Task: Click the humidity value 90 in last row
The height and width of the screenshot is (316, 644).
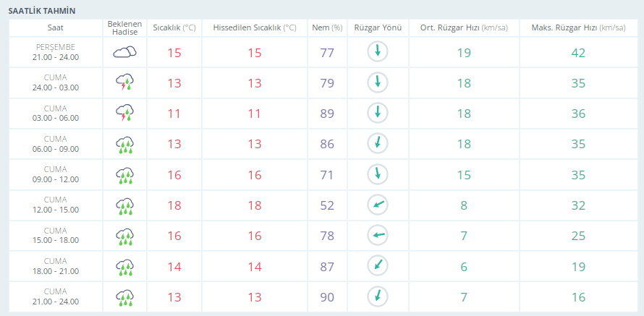Action: click(x=327, y=297)
